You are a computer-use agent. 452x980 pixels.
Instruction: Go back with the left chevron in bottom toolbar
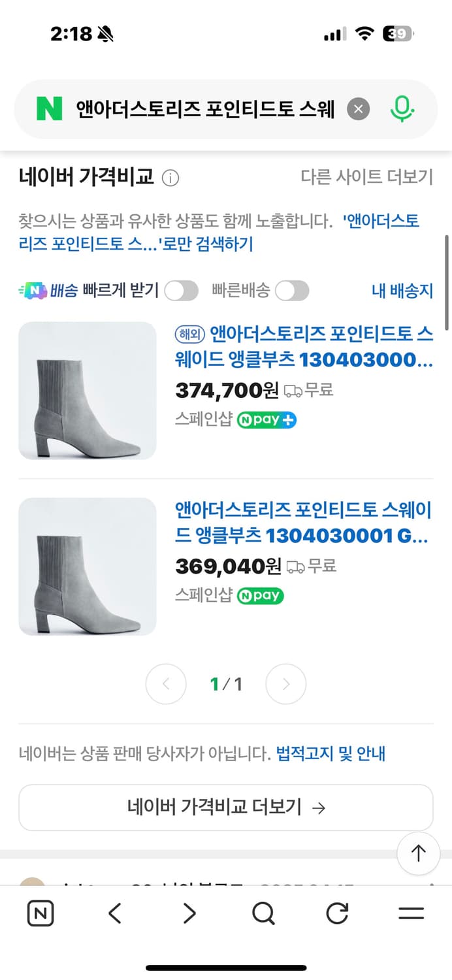click(x=114, y=914)
